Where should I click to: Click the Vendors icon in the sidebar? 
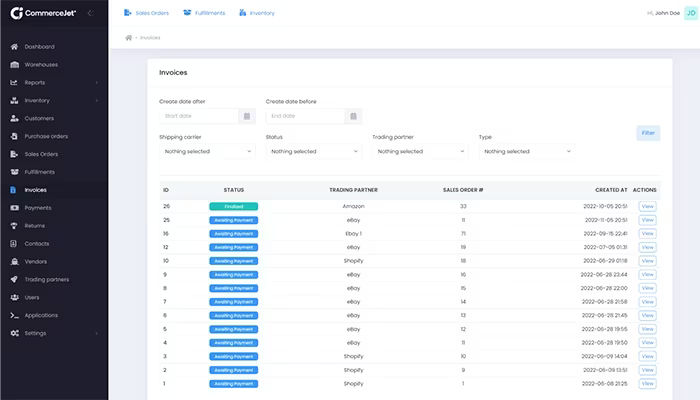[x=14, y=261]
